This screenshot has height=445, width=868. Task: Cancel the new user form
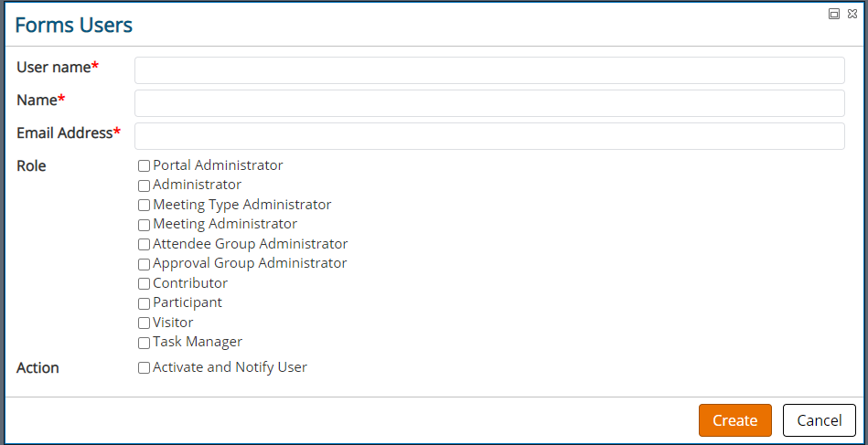pos(820,420)
